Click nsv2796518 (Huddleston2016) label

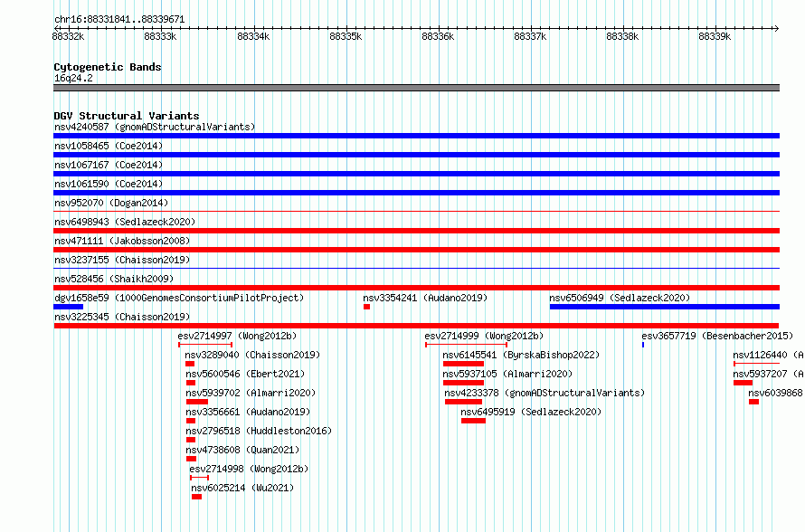[x=259, y=431]
